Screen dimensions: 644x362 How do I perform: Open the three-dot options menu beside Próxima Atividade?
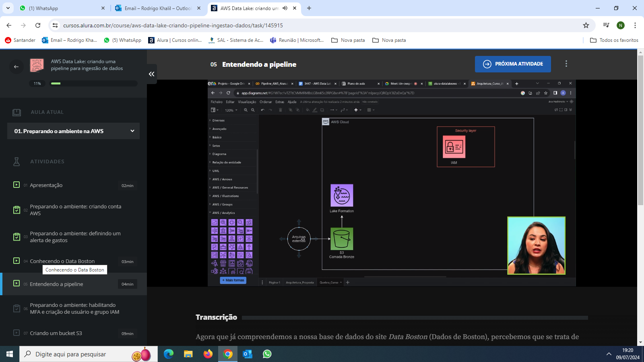coord(566,64)
